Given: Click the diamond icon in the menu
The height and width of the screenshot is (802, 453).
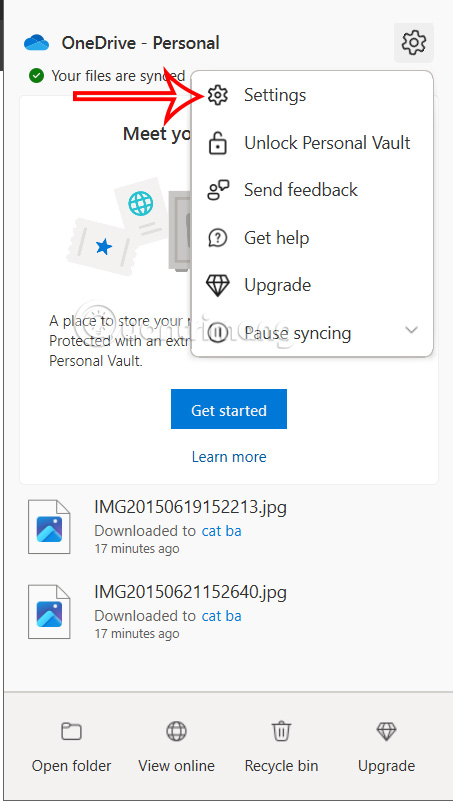Looking at the screenshot, I should coord(218,285).
